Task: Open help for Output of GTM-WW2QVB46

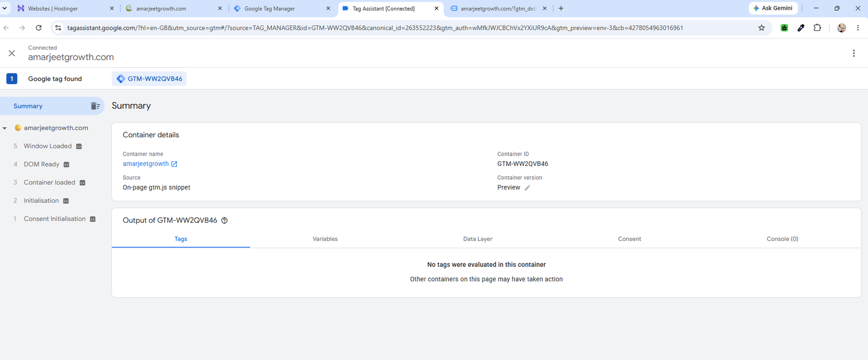Action: [x=225, y=221]
